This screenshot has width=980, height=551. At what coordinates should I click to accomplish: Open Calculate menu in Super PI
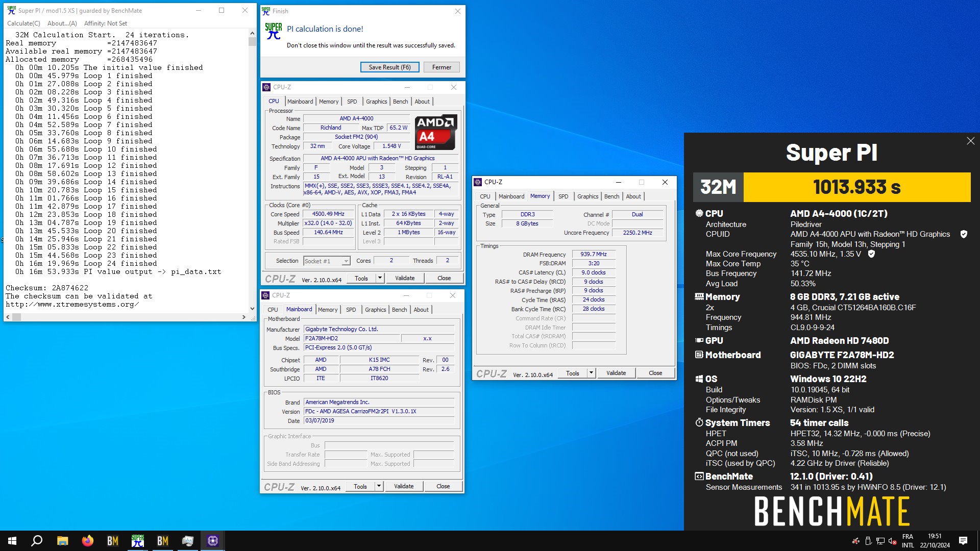pyautogui.click(x=23, y=23)
